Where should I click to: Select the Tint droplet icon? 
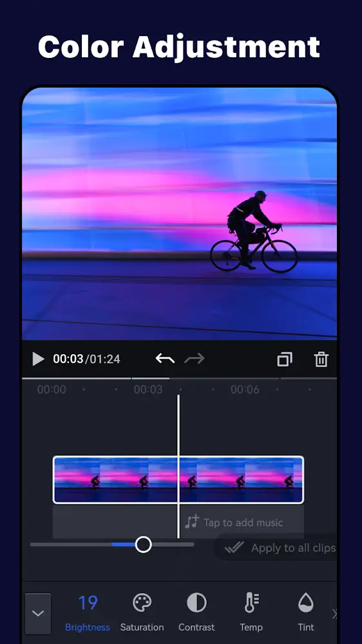[x=306, y=603]
